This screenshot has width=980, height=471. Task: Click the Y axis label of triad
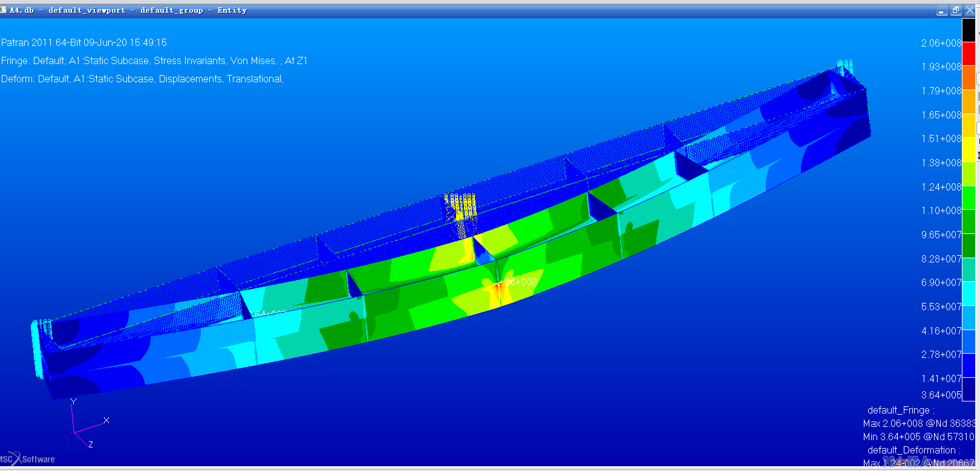tap(73, 401)
